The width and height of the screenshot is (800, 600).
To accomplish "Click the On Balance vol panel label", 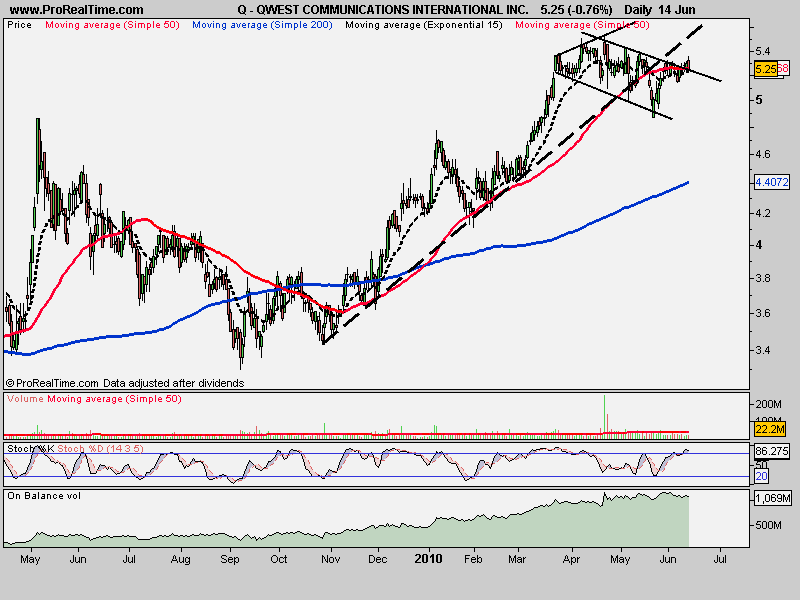I will click(44, 495).
